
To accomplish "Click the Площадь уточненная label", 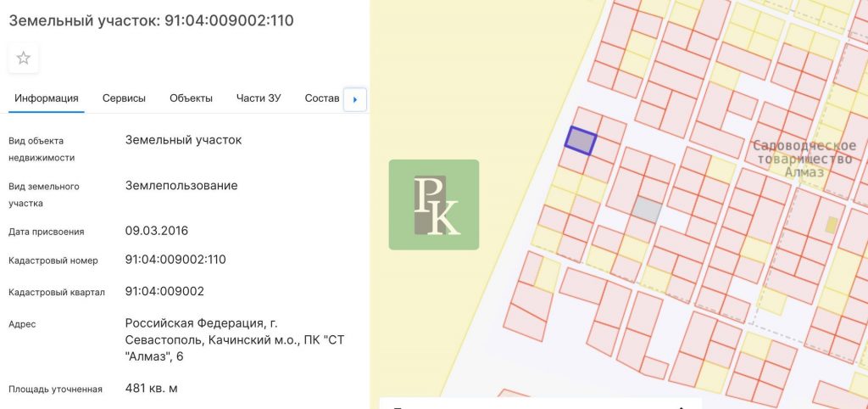I will pos(55,389).
